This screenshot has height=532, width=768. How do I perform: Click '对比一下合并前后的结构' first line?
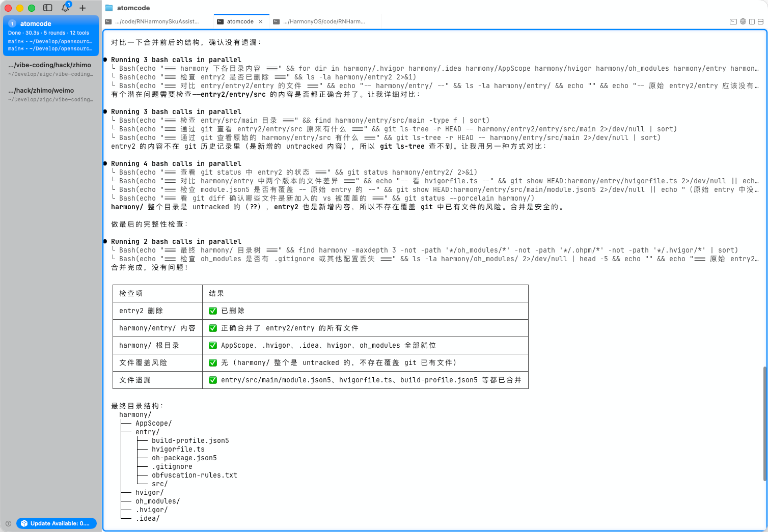click(x=186, y=43)
